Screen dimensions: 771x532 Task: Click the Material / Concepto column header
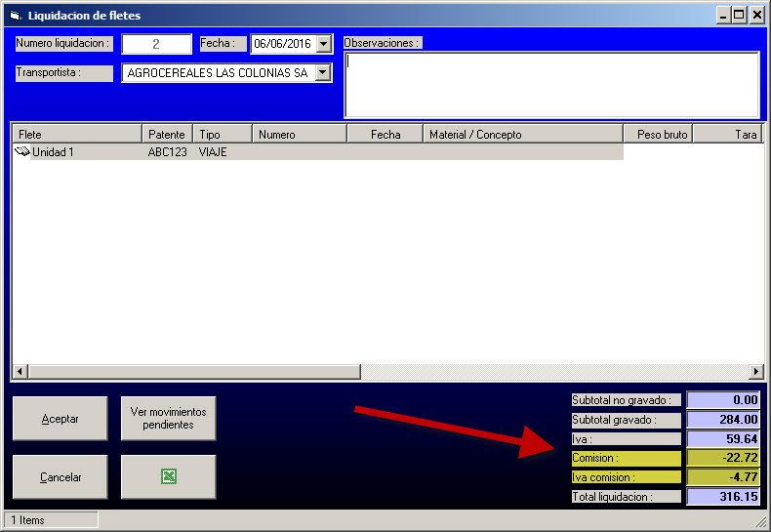coord(522,134)
